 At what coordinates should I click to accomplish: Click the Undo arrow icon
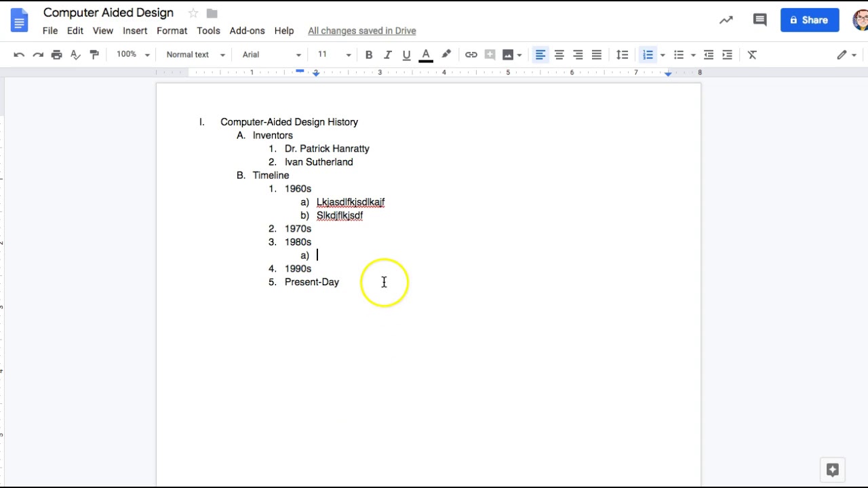coord(19,55)
